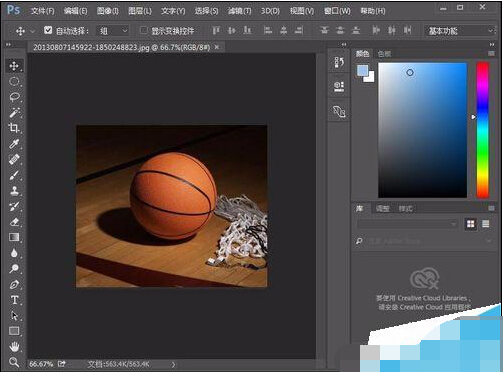
Task: Click the Distribute Right Edges icon
Action: click(408, 31)
